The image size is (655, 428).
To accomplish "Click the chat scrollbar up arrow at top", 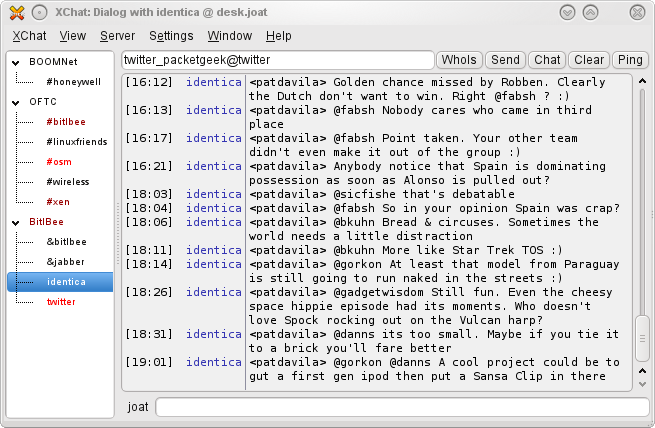I will point(642,81).
